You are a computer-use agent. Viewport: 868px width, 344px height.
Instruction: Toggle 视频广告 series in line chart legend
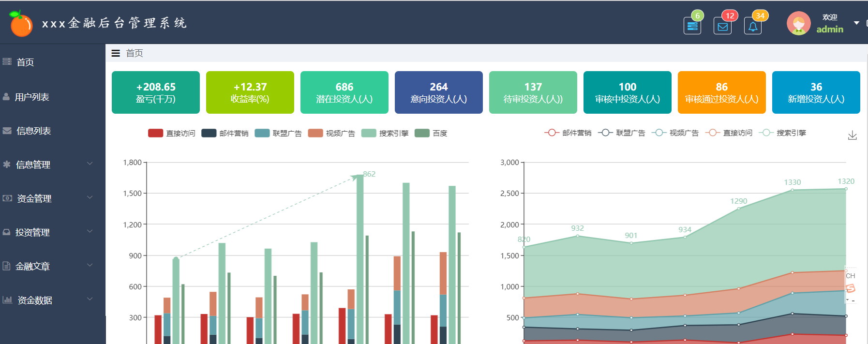pos(675,133)
